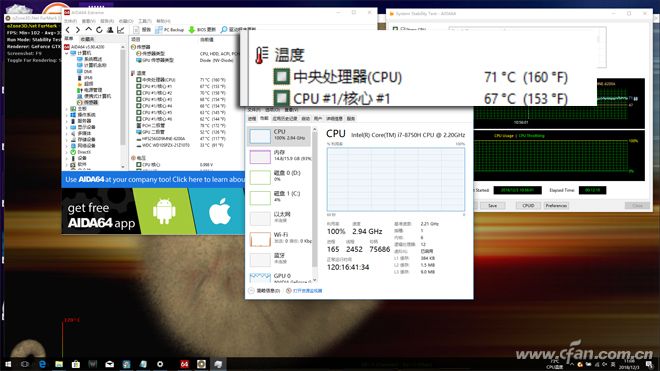The width and height of the screenshot is (660, 371).
Task: Click the 报告 report toolbar button
Action: point(142,29)
